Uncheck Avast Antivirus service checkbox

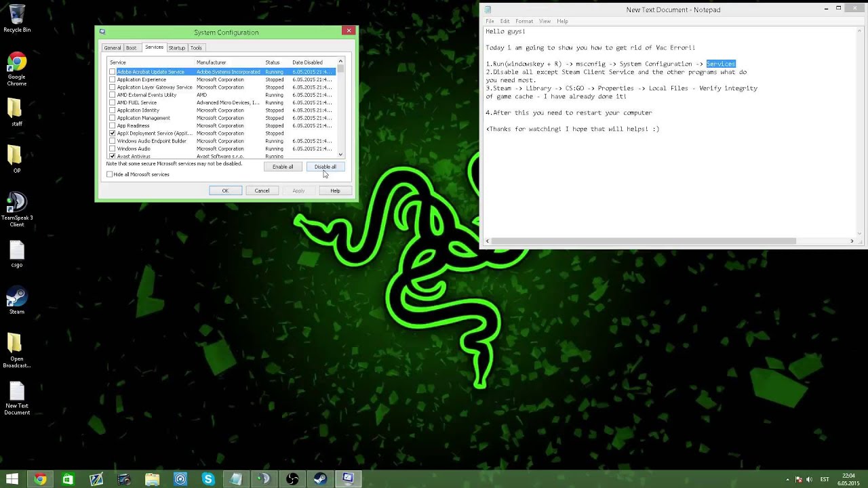coord(112,157)
